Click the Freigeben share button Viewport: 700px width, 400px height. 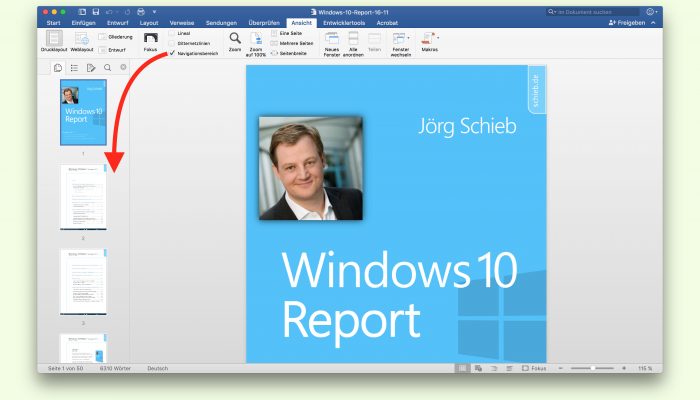tap(627, 23)
